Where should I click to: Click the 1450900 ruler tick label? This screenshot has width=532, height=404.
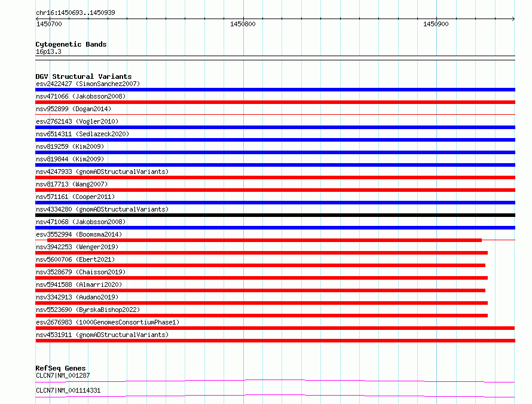(x=436, y=24)
